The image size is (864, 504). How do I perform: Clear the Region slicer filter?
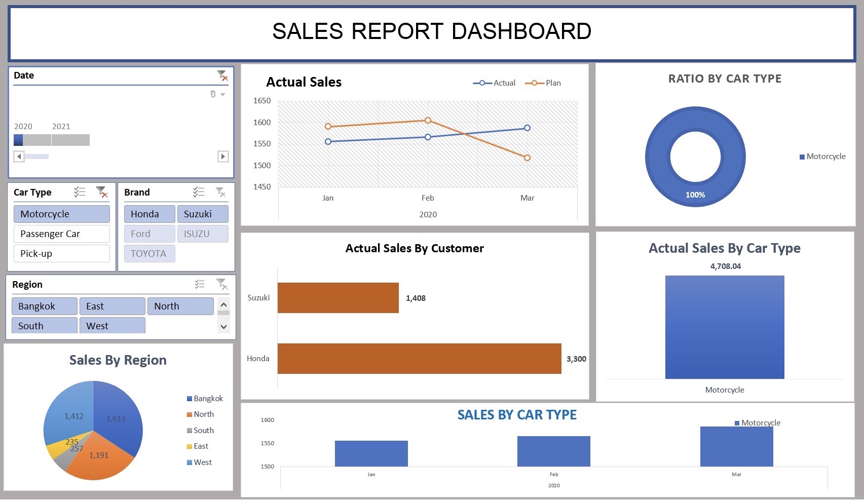[x=222, y=284]
